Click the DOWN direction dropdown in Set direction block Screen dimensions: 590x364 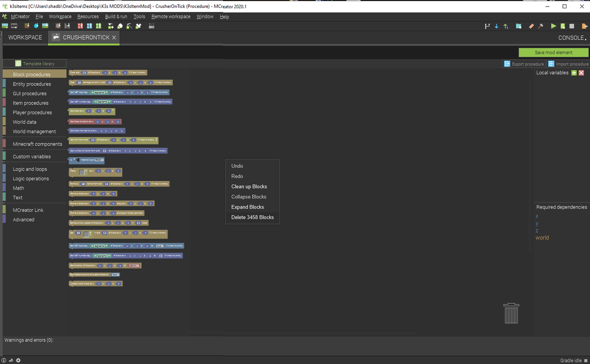point(134,265)
